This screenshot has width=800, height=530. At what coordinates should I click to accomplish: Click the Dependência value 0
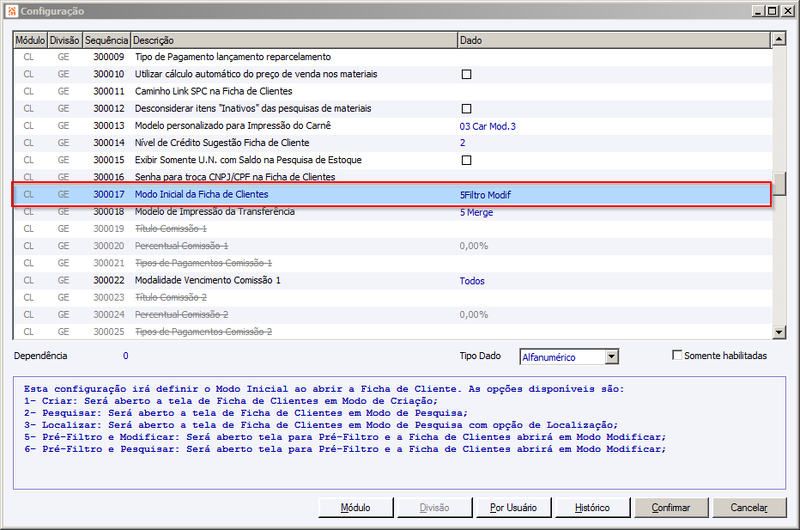pyautogui.click(x=126, y=356)
